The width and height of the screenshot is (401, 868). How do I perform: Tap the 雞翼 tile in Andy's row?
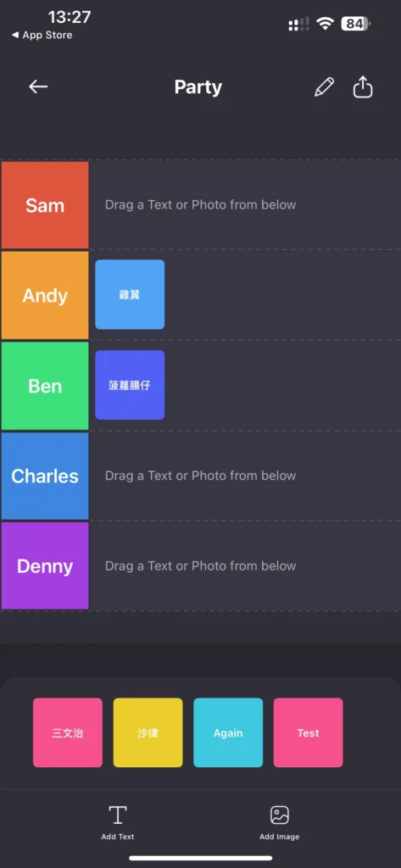pos(130,294)
